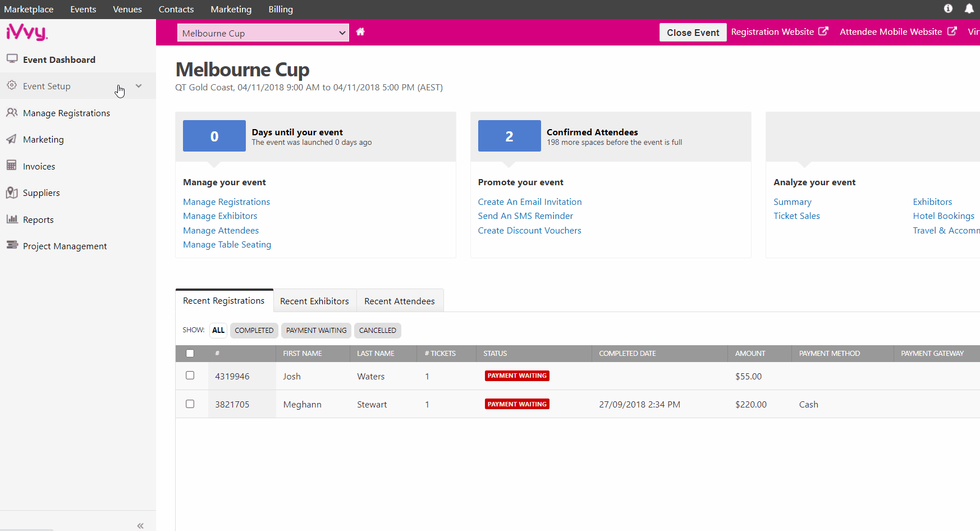
Task: Switch to Recent Attendees tab
Action: pos(400,301)
